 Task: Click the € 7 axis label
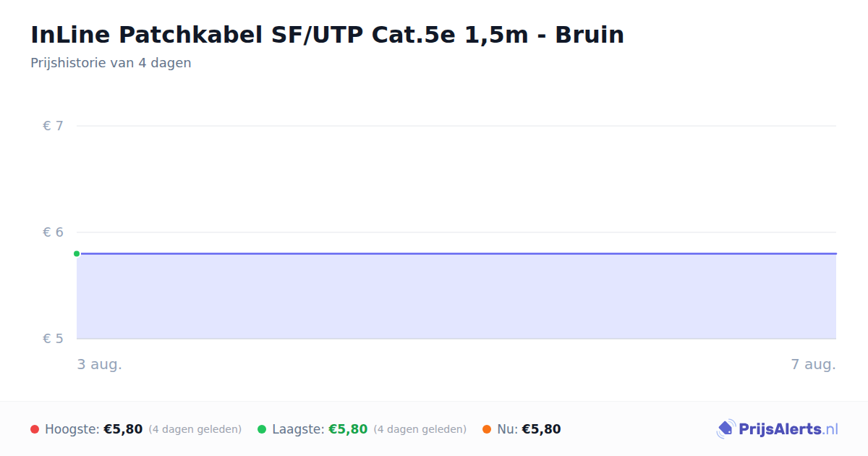(53, 126)
